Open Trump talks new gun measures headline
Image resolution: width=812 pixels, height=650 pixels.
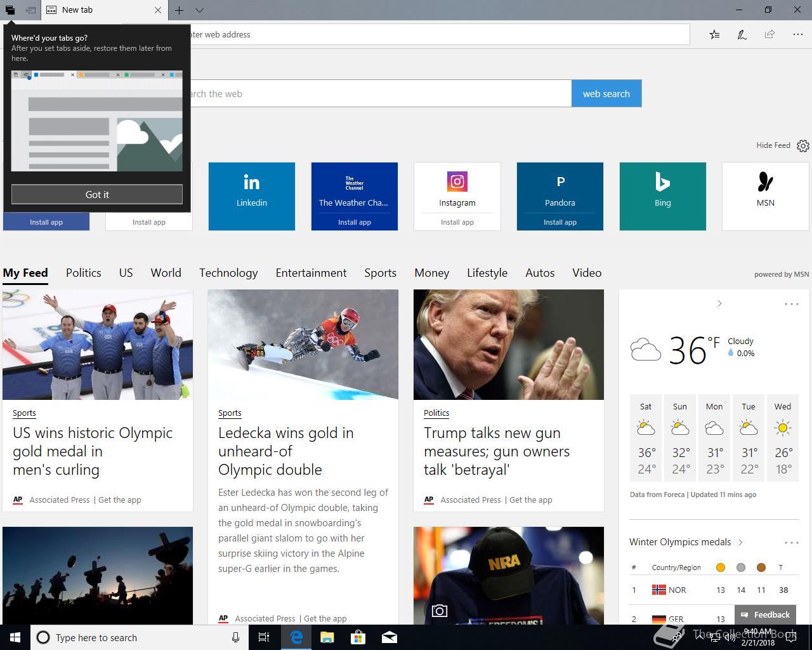pos(497,451)
